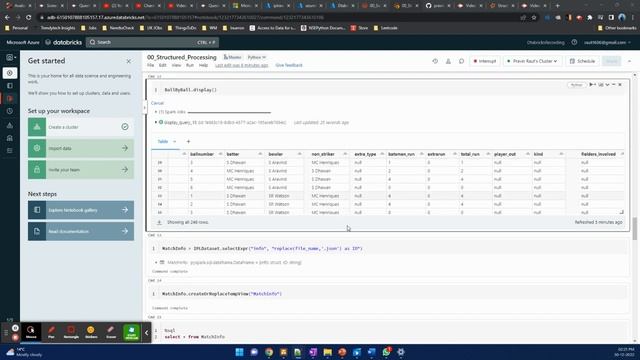This screenshot has height=360, width=640.
Task: Open cell actions chevron menu
Action: point(607,84)
